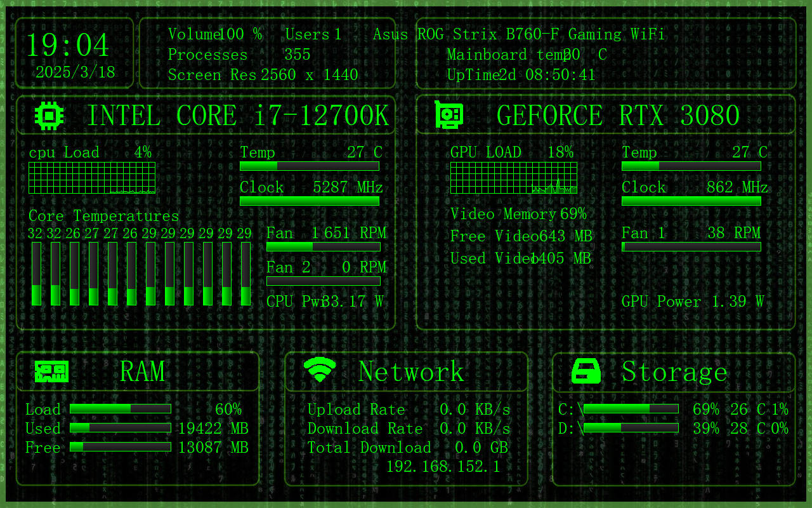Click the GPU Fan 1 speed bar
Image resolution: width=812 pixels, height=508 pixels.
pos(691,246)
